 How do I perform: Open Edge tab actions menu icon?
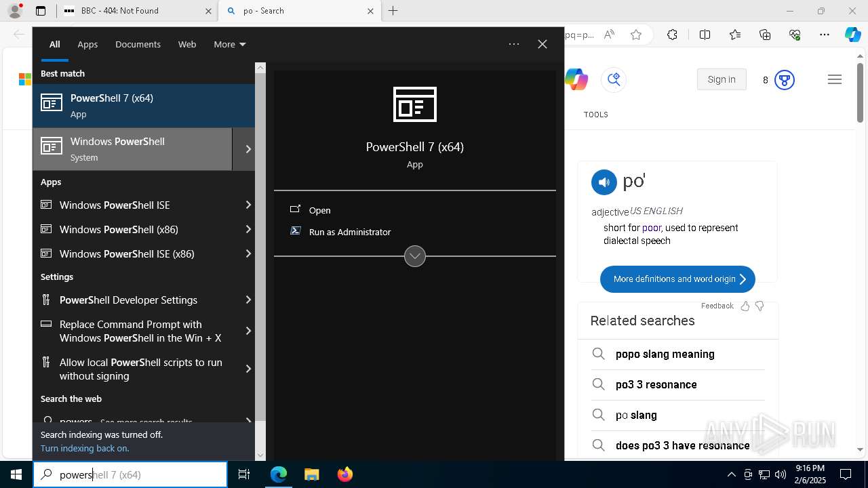pyautogui.click(x=41, y=11)
